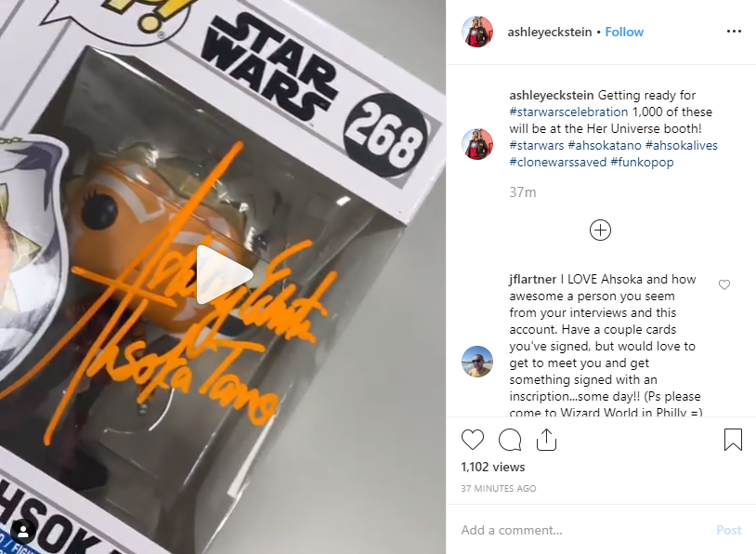Submit comment with Post button
The height and width of the screenshot is (554, 756).
click(x=728, y=530)
